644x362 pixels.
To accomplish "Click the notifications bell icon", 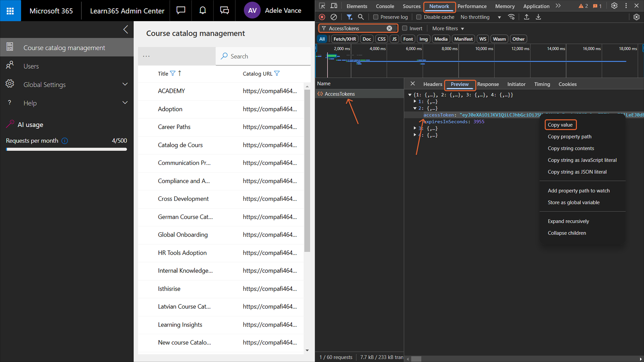I will (x=203, y=11).
